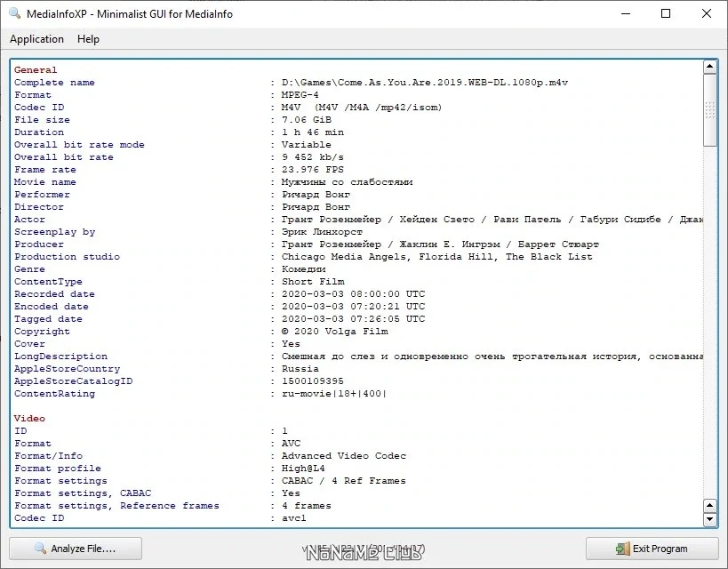Click the Exit Program button
Image resolution: width=728 pixels, height=569 pixels.
[652, 549]
